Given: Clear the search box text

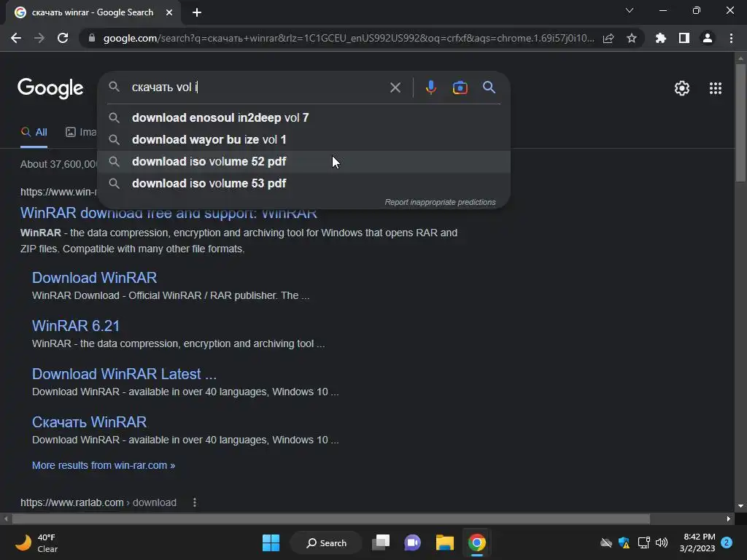Looking at the screenshot, I should [395, 87].
